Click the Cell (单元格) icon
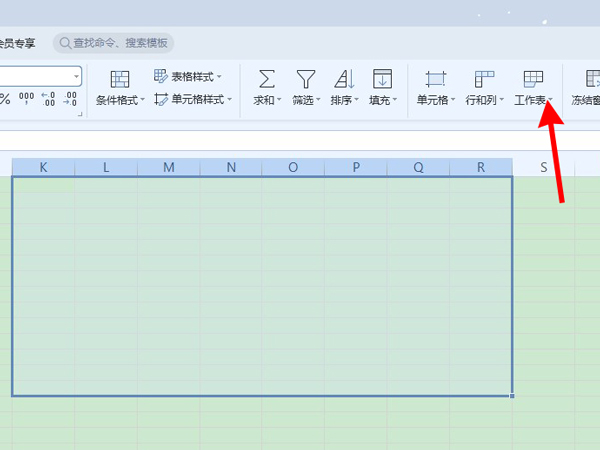Image resolution: width=600 pixels, height=450 pixels. pyautogui.click(x=435, y=80)
